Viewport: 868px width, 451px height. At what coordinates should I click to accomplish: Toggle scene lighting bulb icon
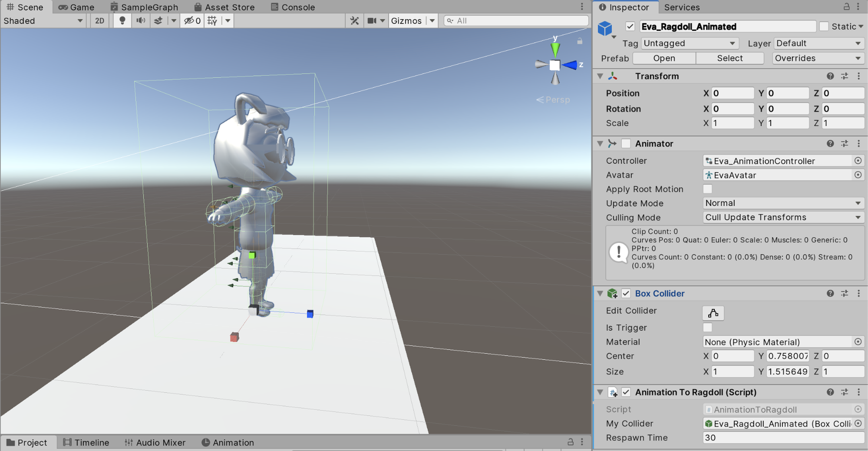click(122, 20)
